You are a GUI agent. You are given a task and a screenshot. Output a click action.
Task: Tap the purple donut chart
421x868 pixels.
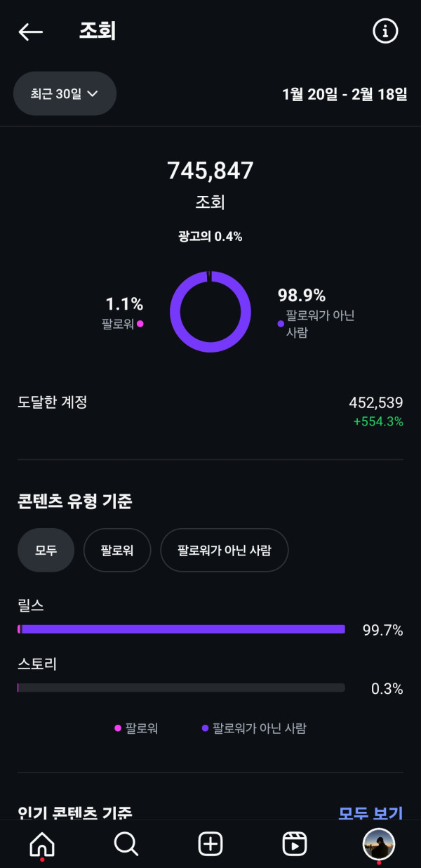[x=210, y=311]
